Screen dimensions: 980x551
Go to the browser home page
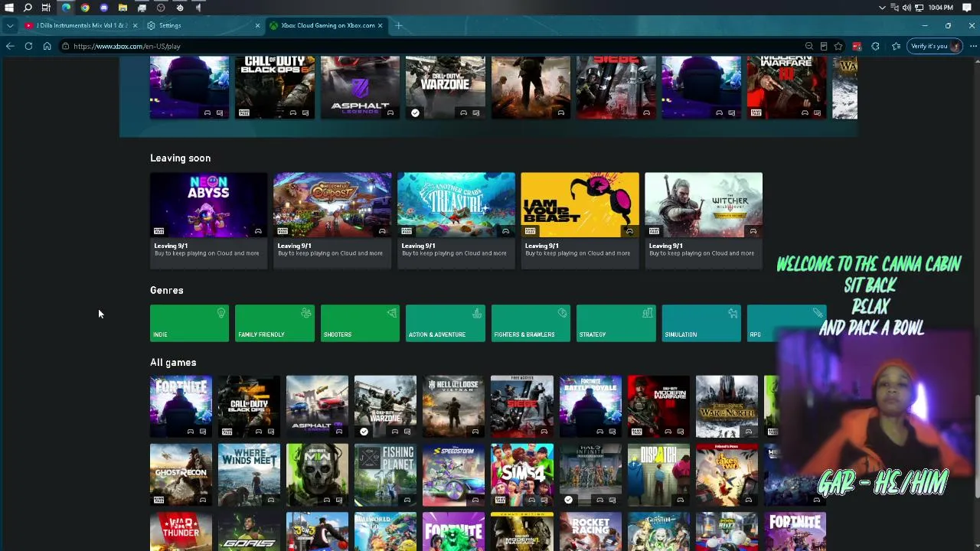pyautogui.click(x=47, y=46)
